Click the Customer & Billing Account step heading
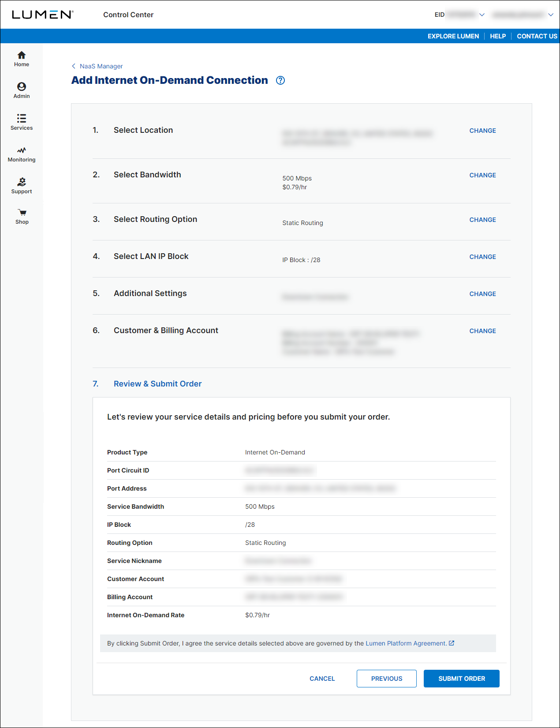 [x=166, y=330]
